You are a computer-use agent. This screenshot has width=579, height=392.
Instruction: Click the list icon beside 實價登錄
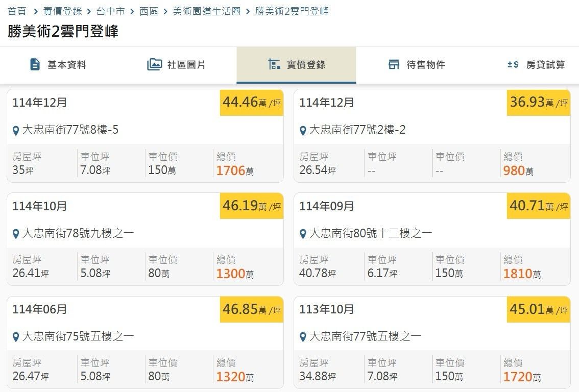click(274, 64)
